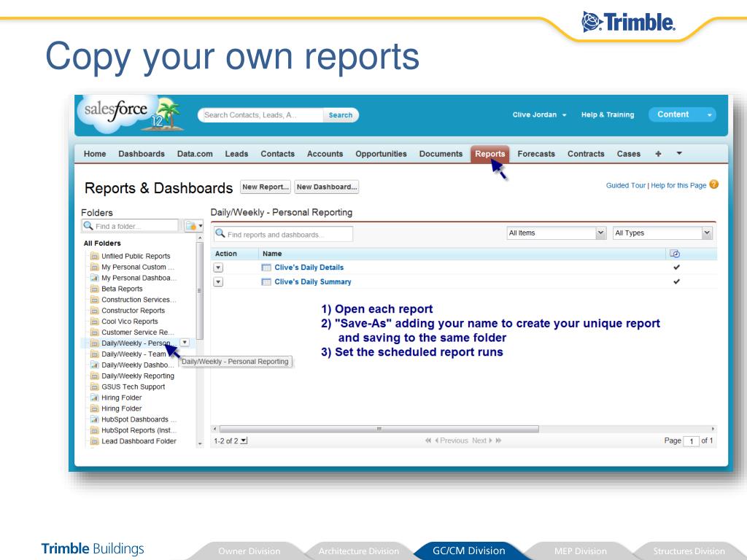Image resolution: width=747 pixels, height=560 pixels.
Task: Select the Lead Dashboard Folder
Action: (139, 441)
